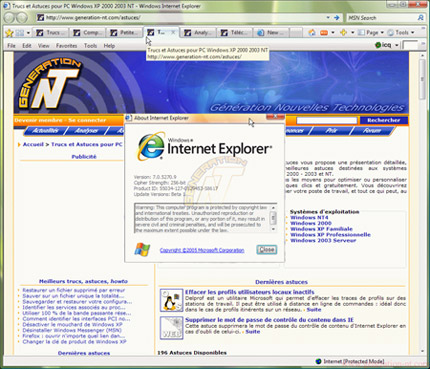Click the Generation NT logo
This screenshot has width=430, height=369.
click(x=50, y=84)
